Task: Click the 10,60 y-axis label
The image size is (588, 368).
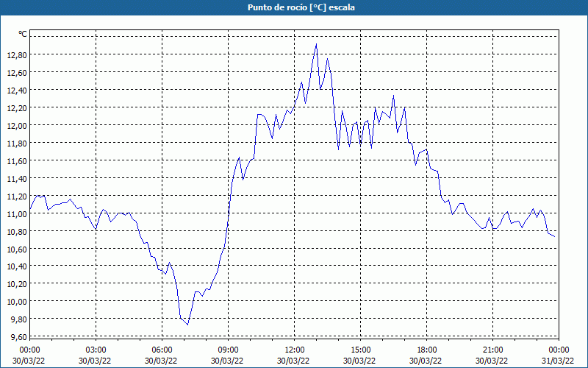Action: pos(17,250)
